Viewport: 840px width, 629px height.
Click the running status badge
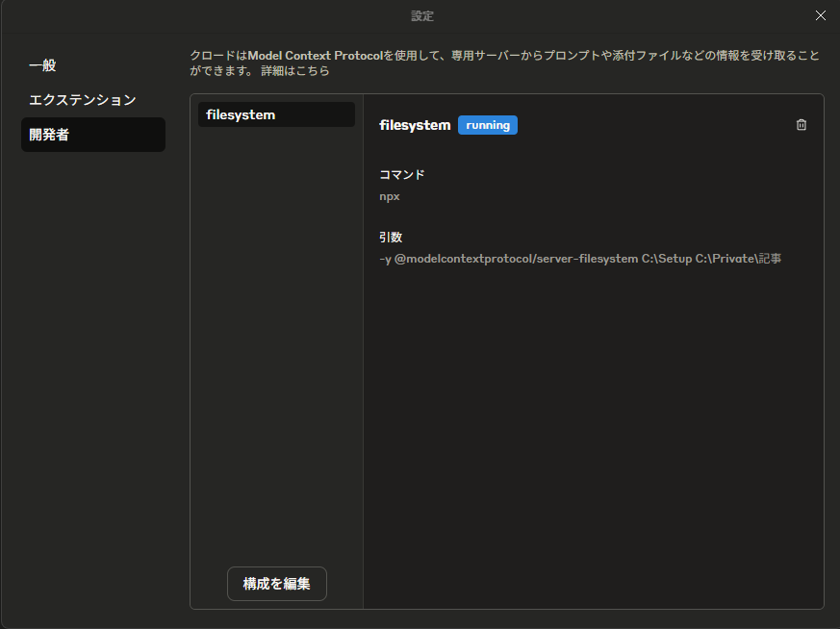coord(487,124)
